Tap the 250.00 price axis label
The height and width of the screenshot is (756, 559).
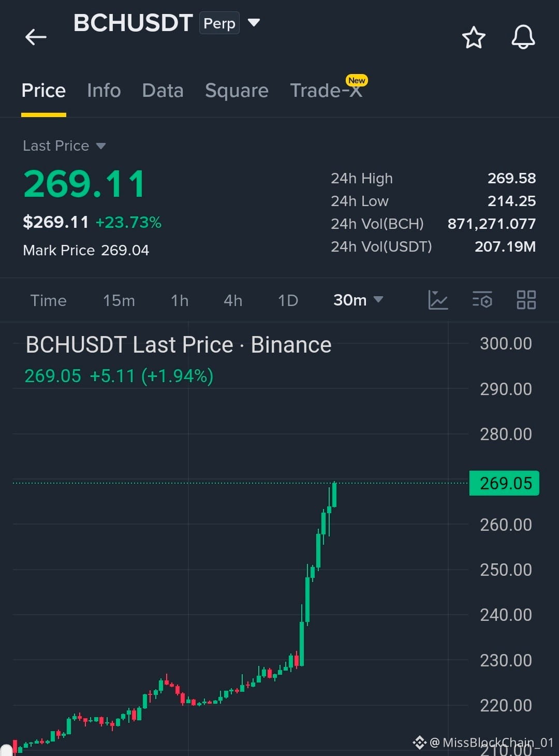tap(506, 570)
